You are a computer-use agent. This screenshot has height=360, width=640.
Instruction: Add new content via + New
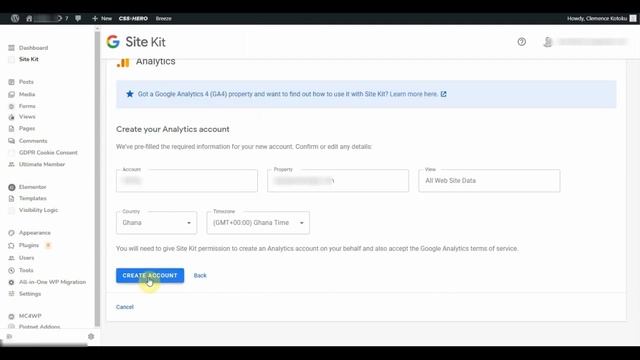102,18
